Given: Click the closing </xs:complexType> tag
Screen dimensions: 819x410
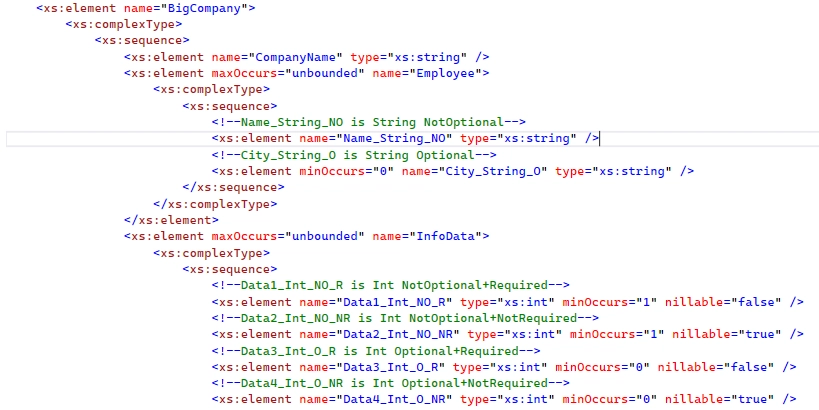Looking at the screenshot, I should coord(215,204).
